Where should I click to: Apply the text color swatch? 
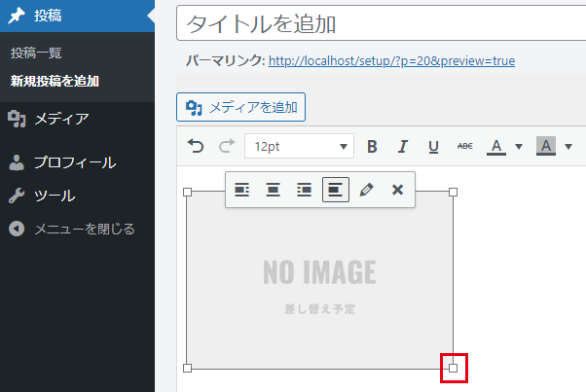point(496,147)
